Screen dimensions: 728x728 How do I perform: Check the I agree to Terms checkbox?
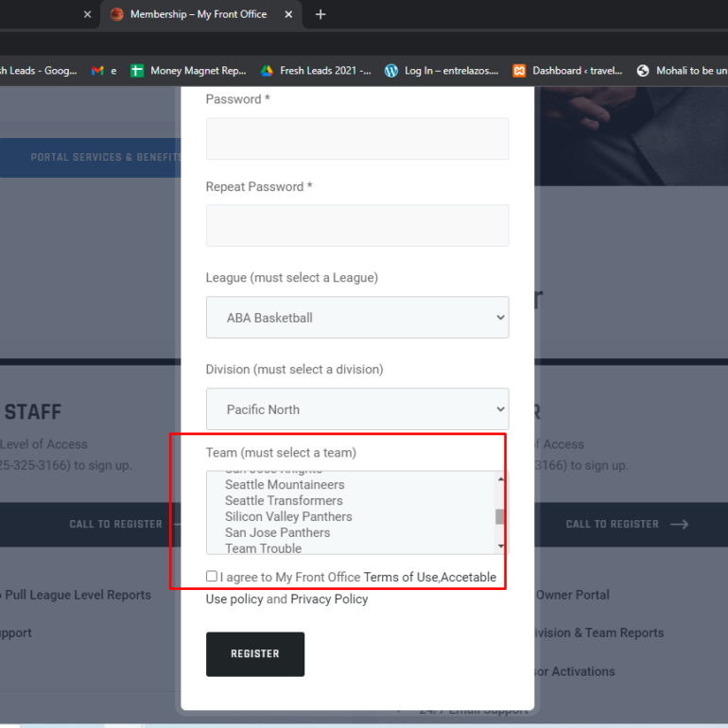211,576
